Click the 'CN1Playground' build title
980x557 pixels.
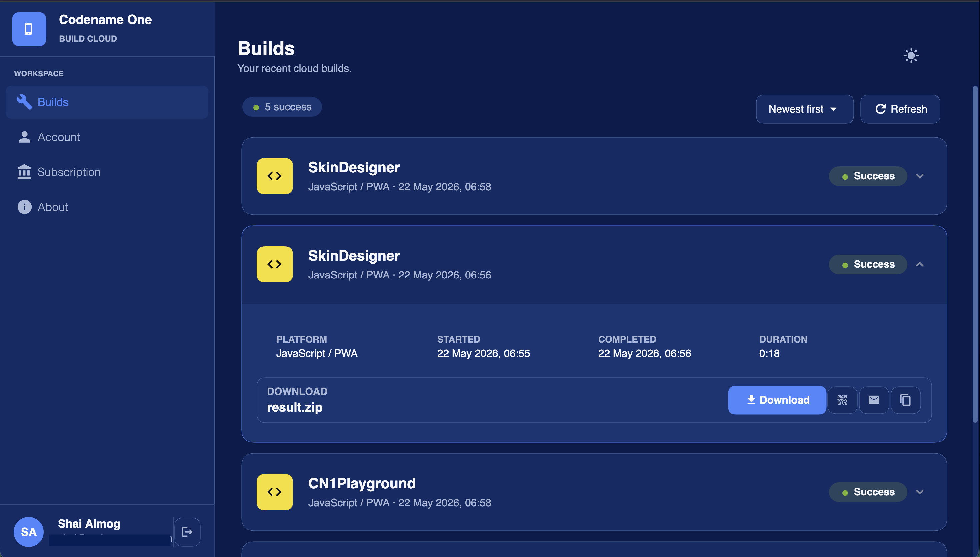362,484
